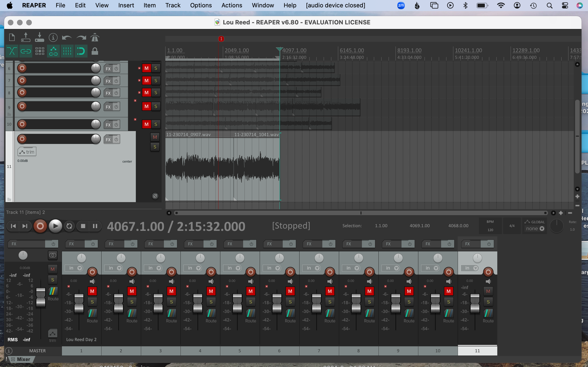This screenshot has width=588, height=367.
Task: Arm track 6 for recording
Action: pos(22,68)
